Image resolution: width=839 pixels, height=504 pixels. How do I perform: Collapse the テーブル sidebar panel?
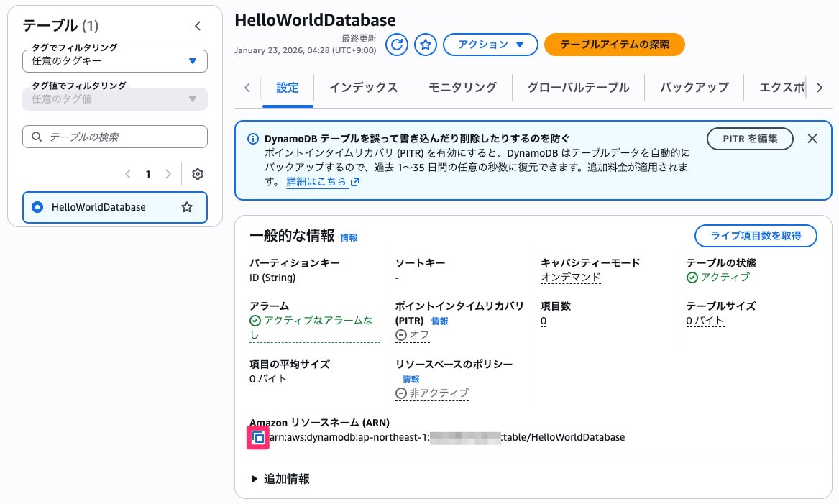tap(198, 25)
